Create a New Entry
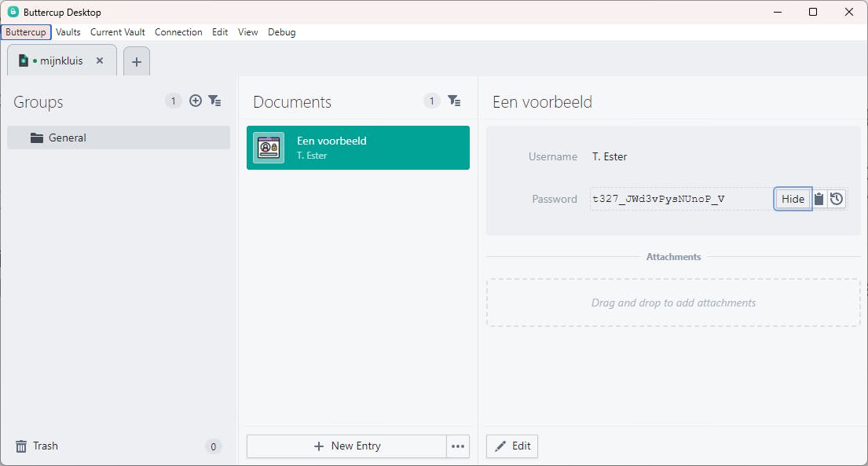868x466 pixels. coord(346,446)
